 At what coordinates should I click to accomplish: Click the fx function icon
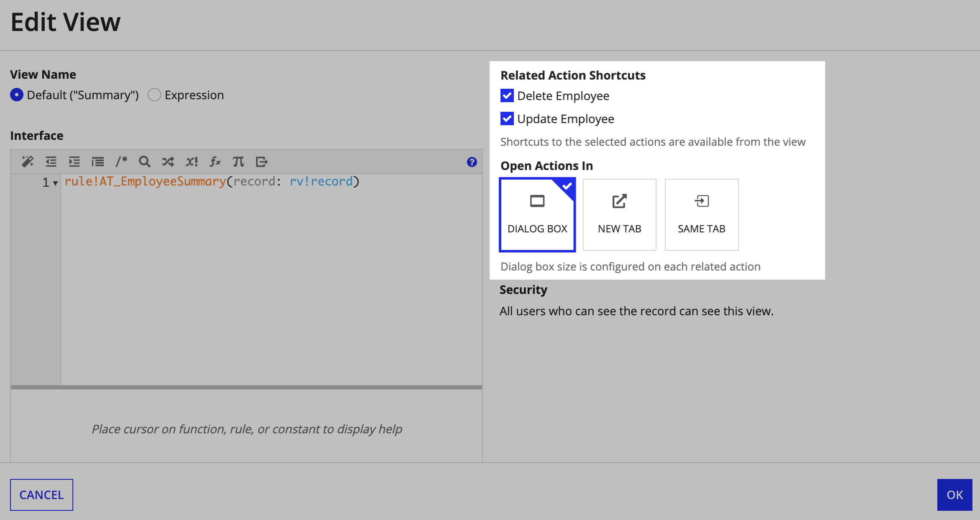pos(215,162)
